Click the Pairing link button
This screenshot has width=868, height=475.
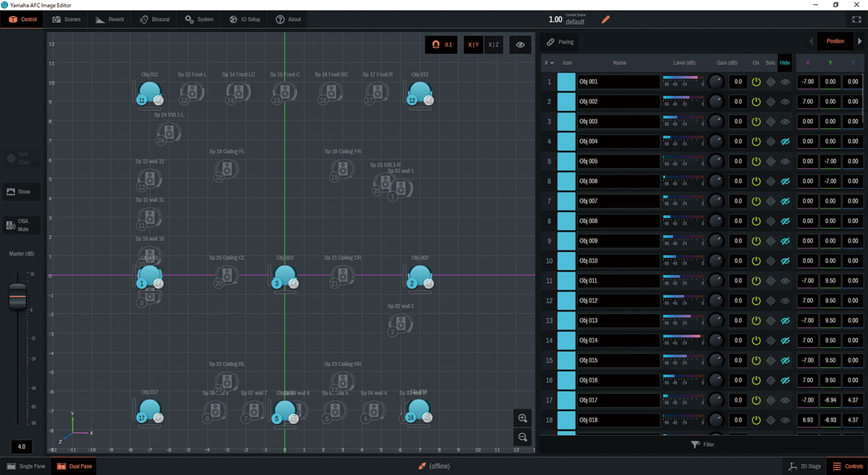(561, 42)
